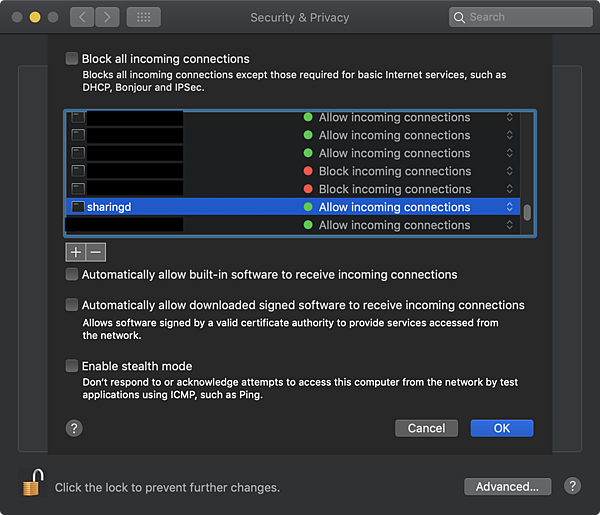
Task: Enable Block all incoming connections checkbox
Action: (x=72, y=59)
